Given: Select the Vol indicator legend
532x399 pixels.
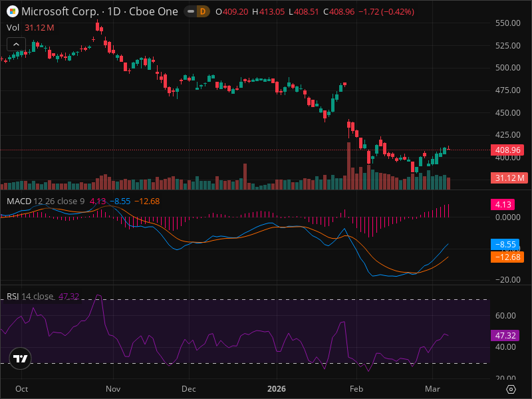Looking at the screenshot, I should click(30, 28).
